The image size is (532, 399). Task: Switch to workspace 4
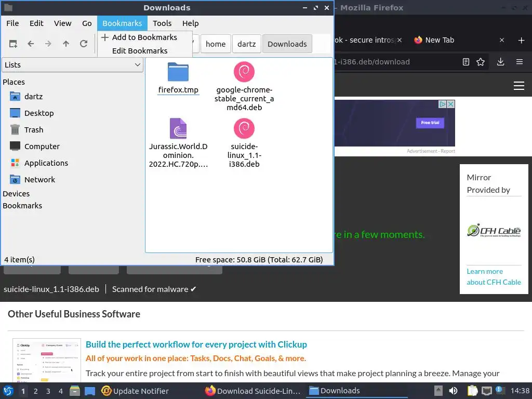pyautogui.click(x=61, y=391)
